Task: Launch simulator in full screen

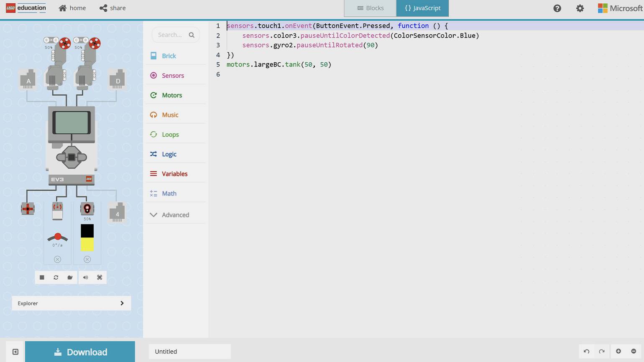Action: click(100, 278)
